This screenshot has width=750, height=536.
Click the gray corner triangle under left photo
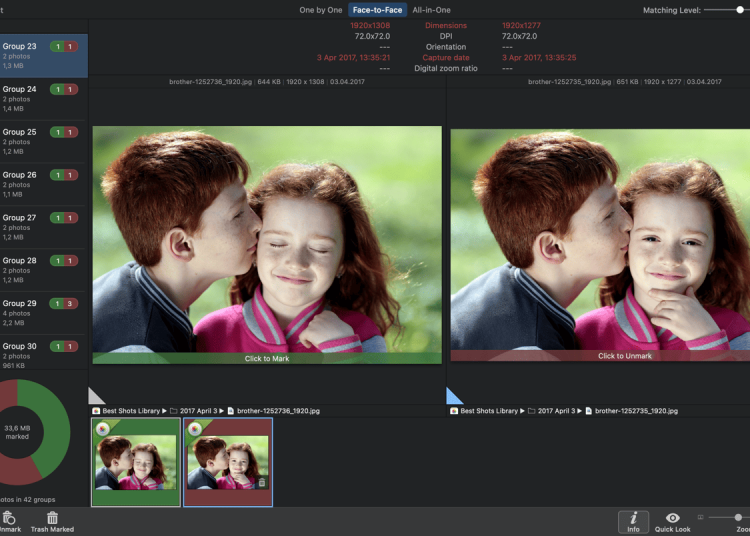point(95,397)
